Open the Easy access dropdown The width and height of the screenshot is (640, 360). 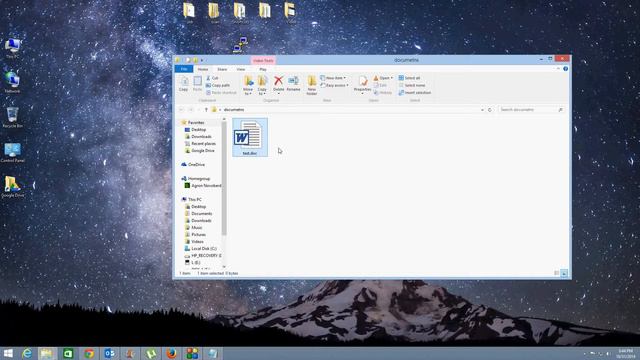(334, 85)
